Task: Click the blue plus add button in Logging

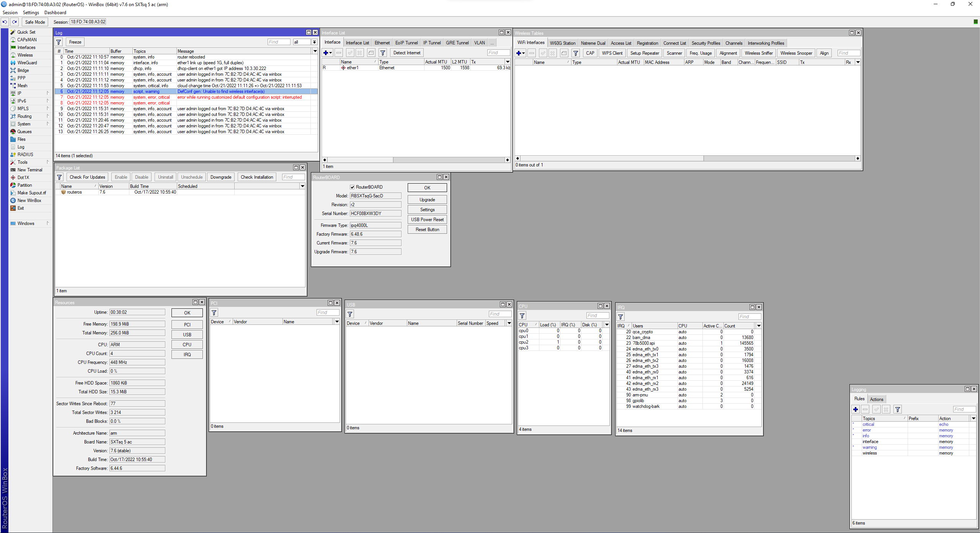Action: tap(856, 409)
